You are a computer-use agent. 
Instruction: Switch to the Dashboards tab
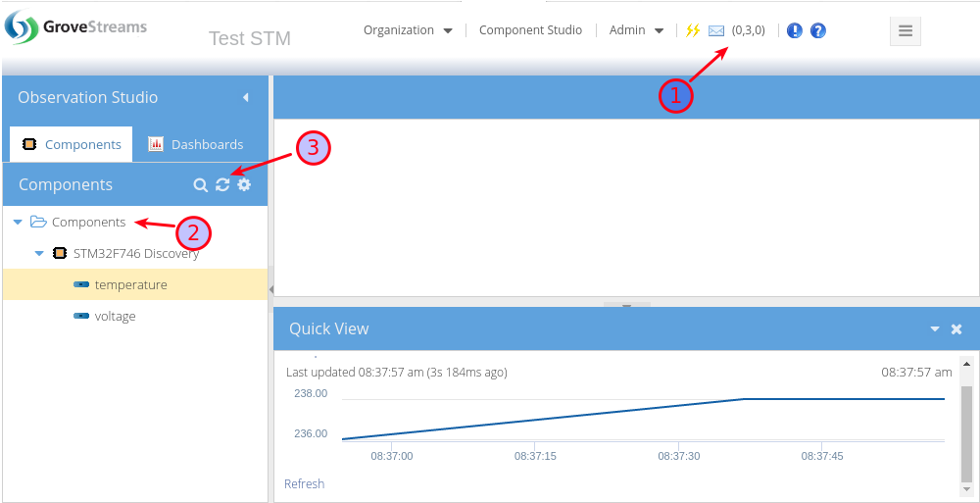(x=196, y=144)
